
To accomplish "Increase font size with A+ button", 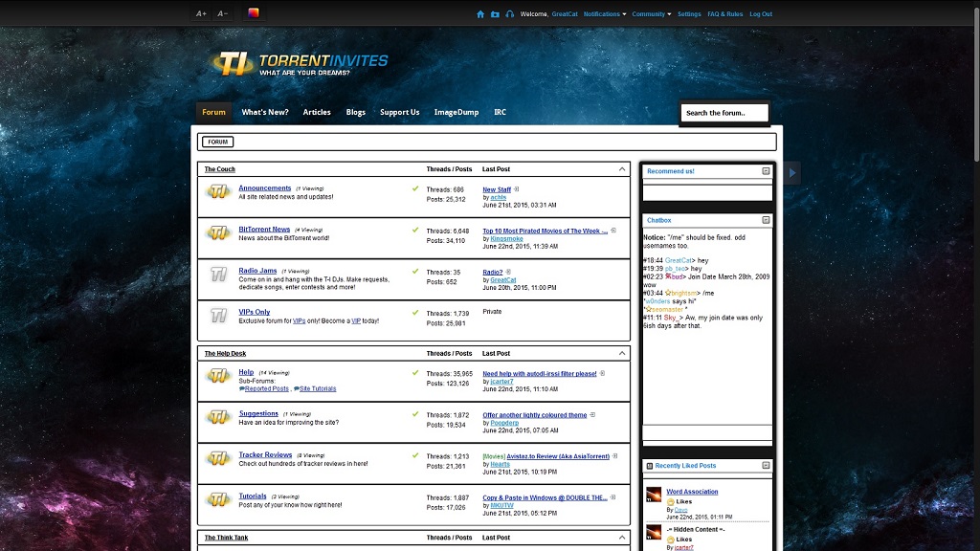I will (201, 13).
